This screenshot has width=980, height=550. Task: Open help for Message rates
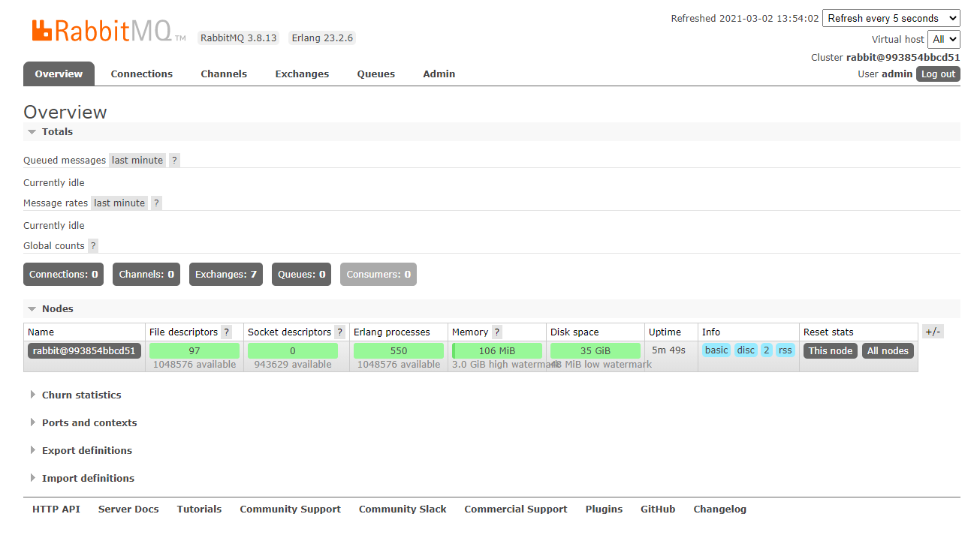pos(156,203)
